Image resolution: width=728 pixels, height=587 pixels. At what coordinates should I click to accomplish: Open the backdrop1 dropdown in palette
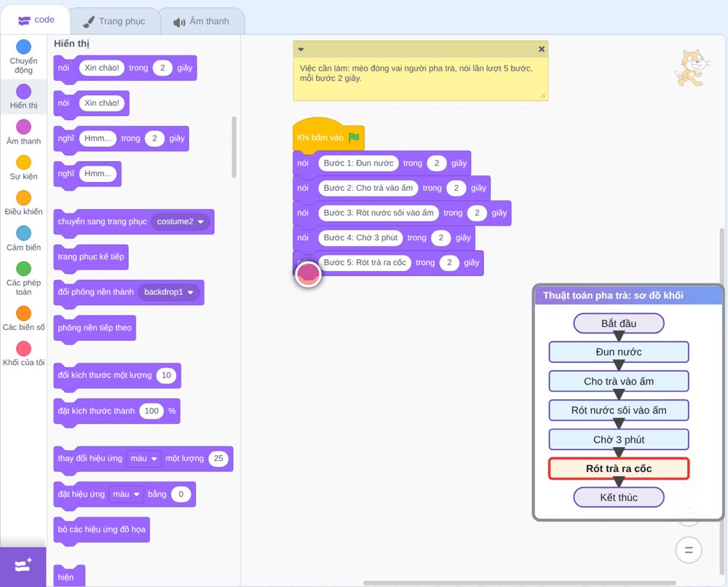pos(169,292)
